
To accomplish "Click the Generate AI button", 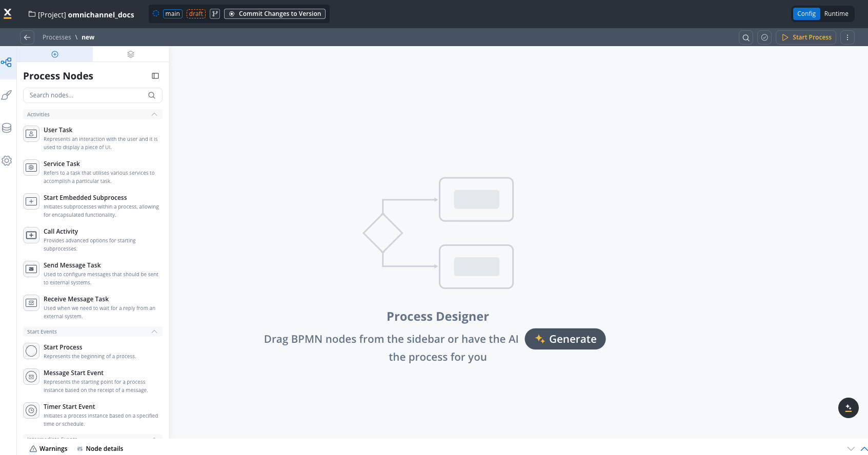I will 565,339.
